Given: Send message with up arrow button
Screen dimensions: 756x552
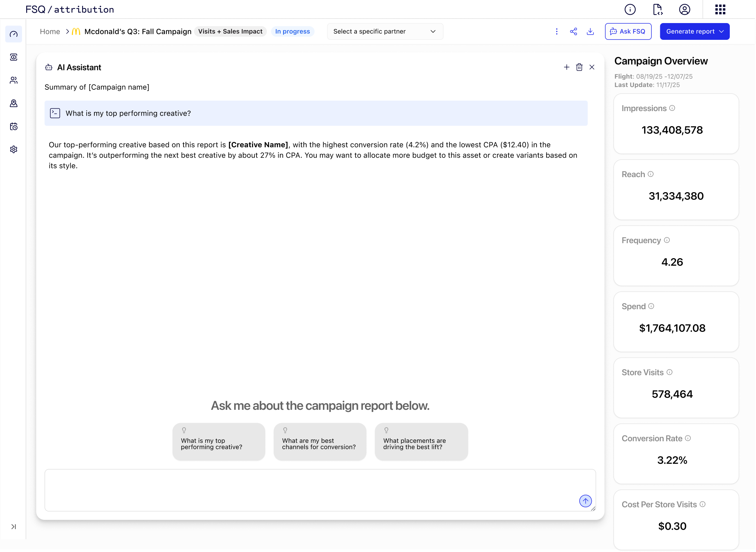Looking at the screenshot, I should (585, 501).
